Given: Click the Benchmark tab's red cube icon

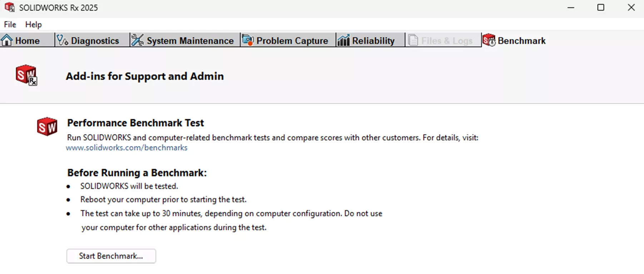Looking at the screenshot, I should tap(489, 40).
